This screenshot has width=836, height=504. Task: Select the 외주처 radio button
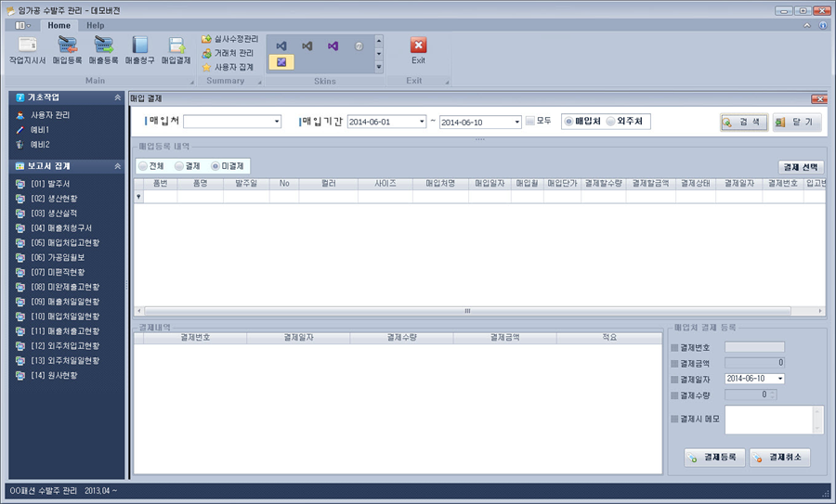tap(611, 122)
